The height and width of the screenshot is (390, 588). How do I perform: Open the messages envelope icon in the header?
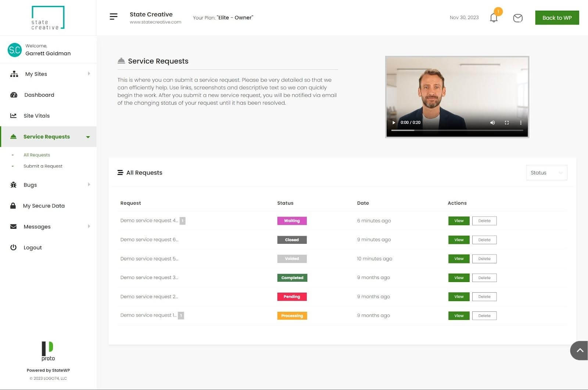[x=518, y=18]
